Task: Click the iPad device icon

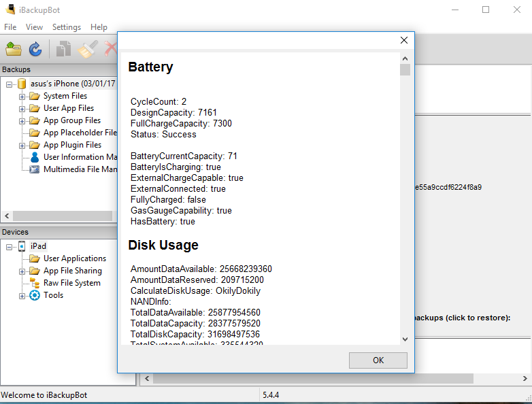Action: [22, 246]
